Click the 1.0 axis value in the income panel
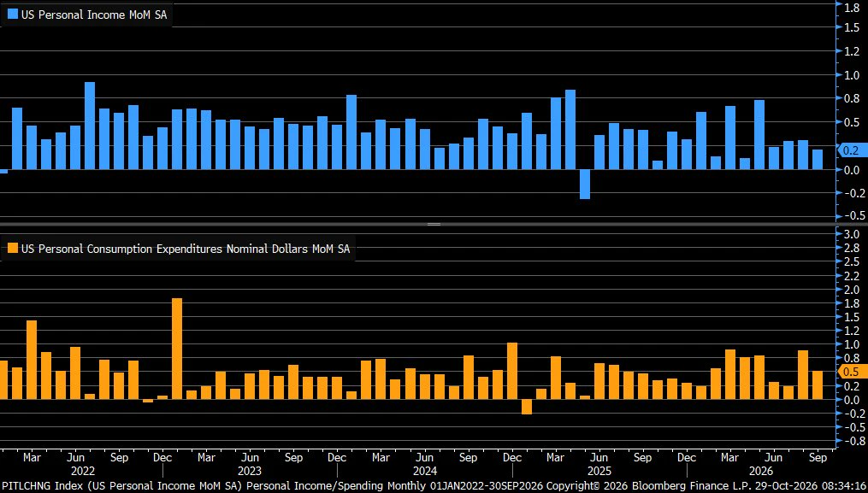This screenshot has height=493, width=868. (x=852, y=75)
